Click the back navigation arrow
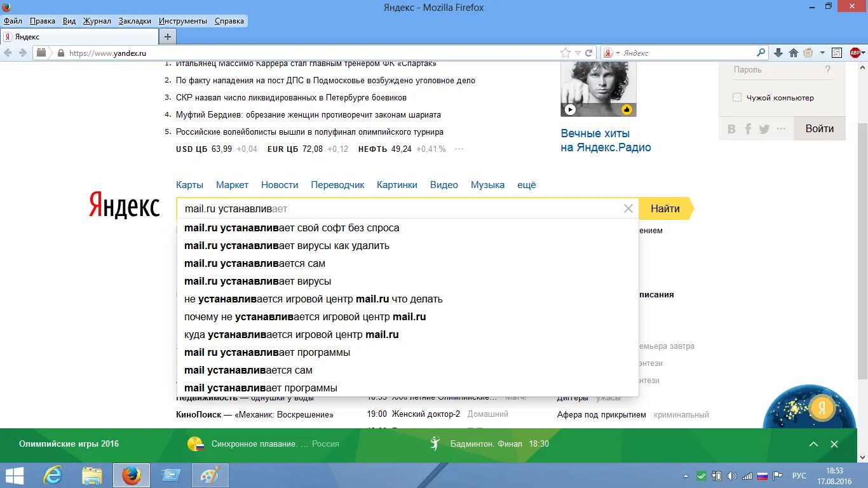The width and height of the screenshot is (868, 488). [8, 53]
